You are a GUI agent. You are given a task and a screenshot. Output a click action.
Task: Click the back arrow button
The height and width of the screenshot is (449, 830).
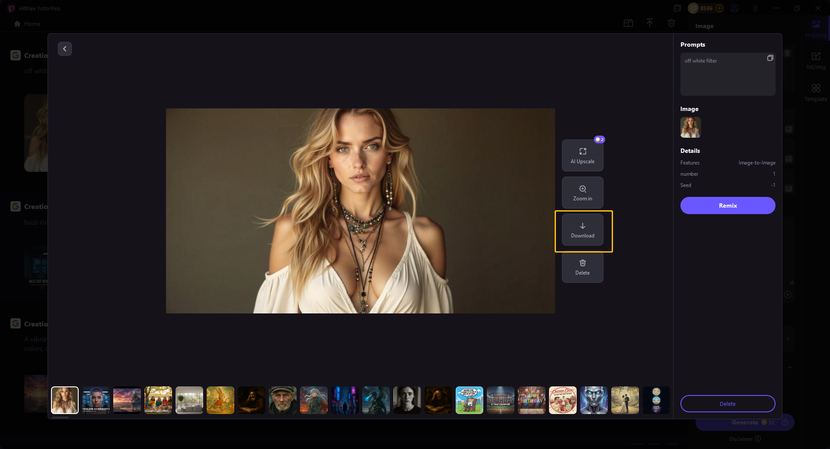tap(65, 49)
